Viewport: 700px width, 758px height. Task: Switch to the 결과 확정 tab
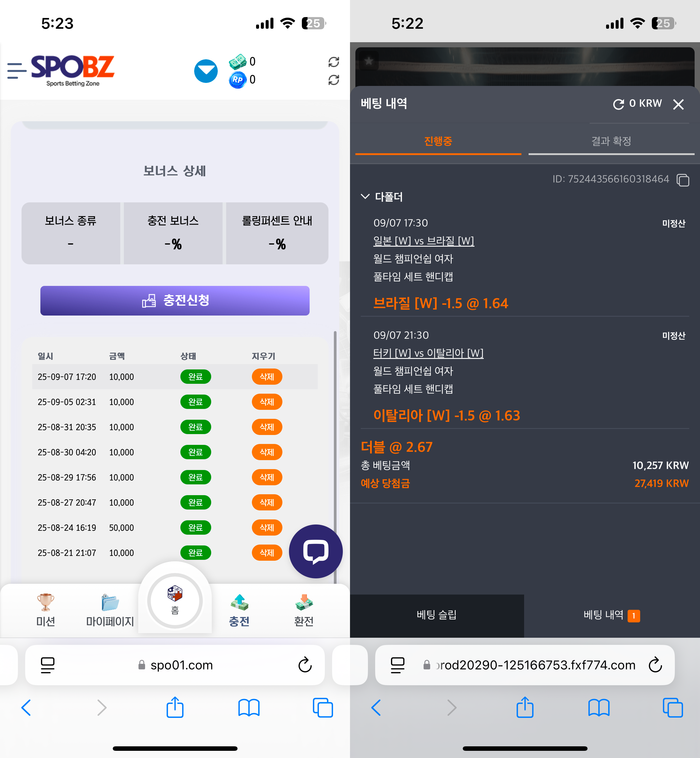click(611, 141)
